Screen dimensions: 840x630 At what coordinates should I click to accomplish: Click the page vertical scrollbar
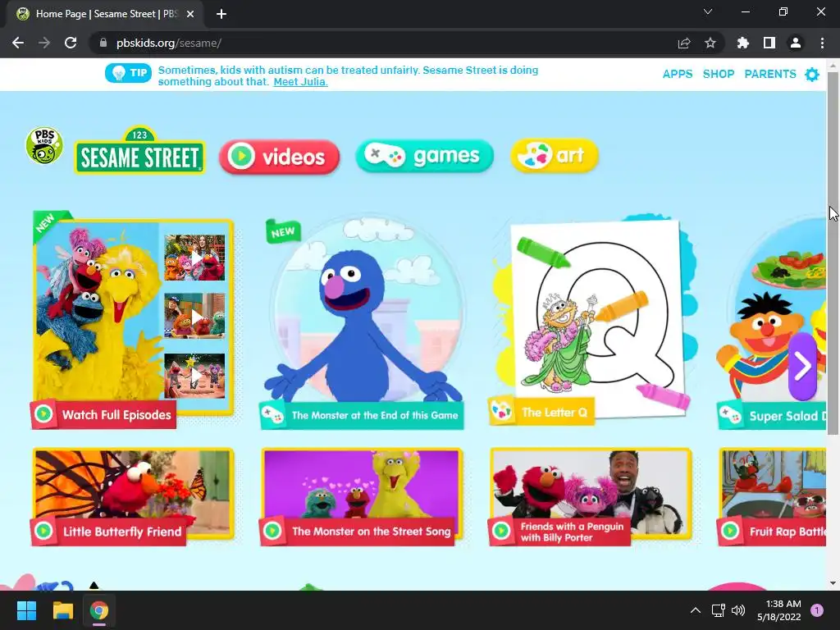pos(833,252)
